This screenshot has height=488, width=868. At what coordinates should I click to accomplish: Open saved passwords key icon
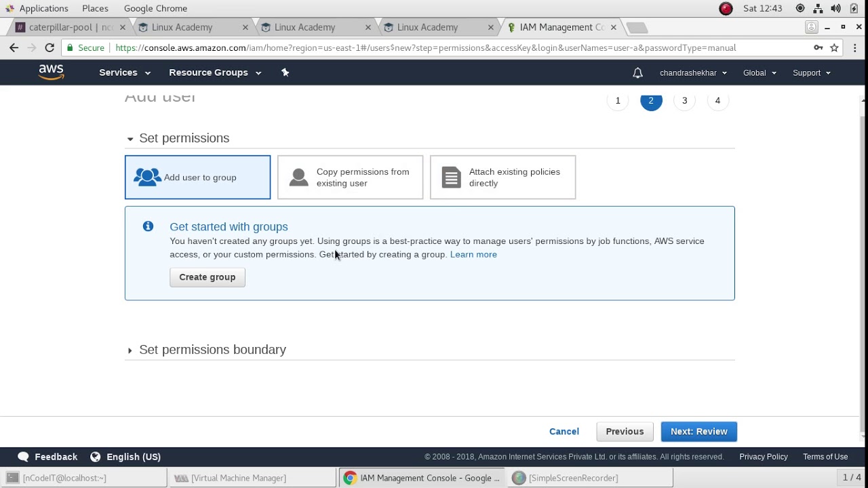click(818, 47)
